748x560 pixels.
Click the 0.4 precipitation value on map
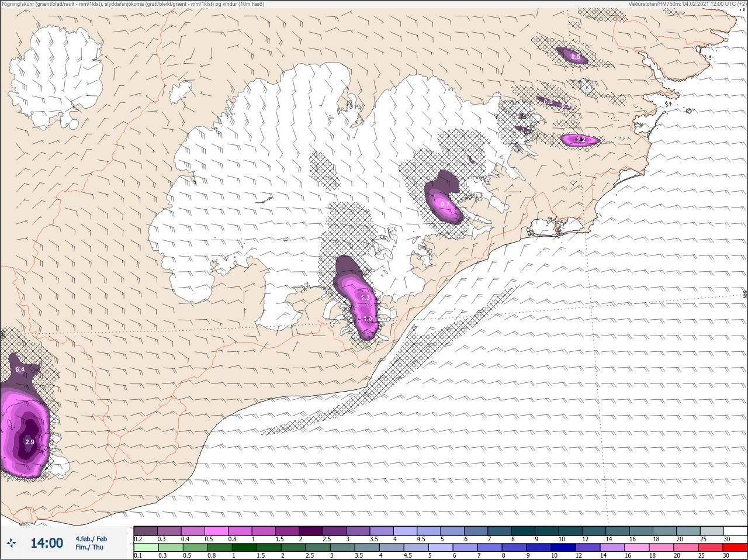(20, 369)
